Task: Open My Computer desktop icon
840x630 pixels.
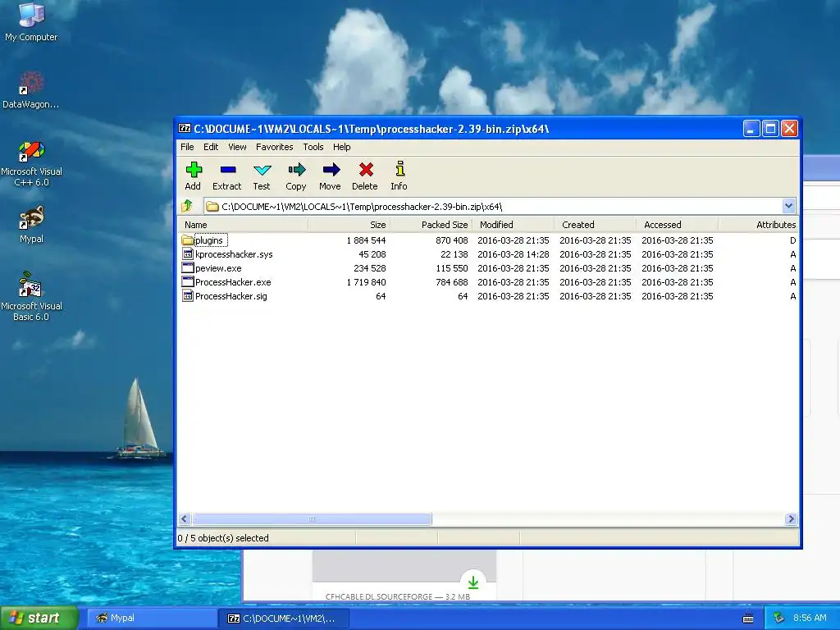Action: coord(31,15)
